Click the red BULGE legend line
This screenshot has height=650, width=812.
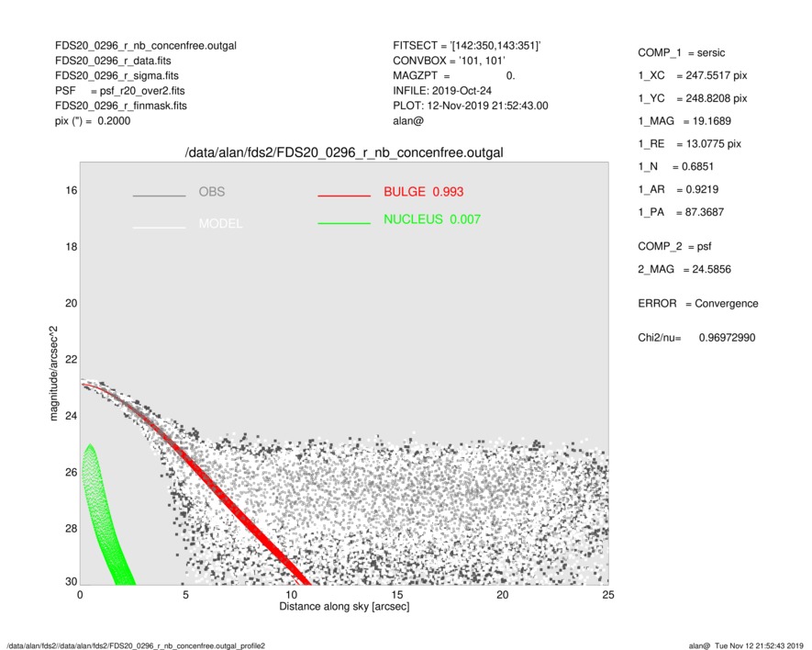click(344, 196)
